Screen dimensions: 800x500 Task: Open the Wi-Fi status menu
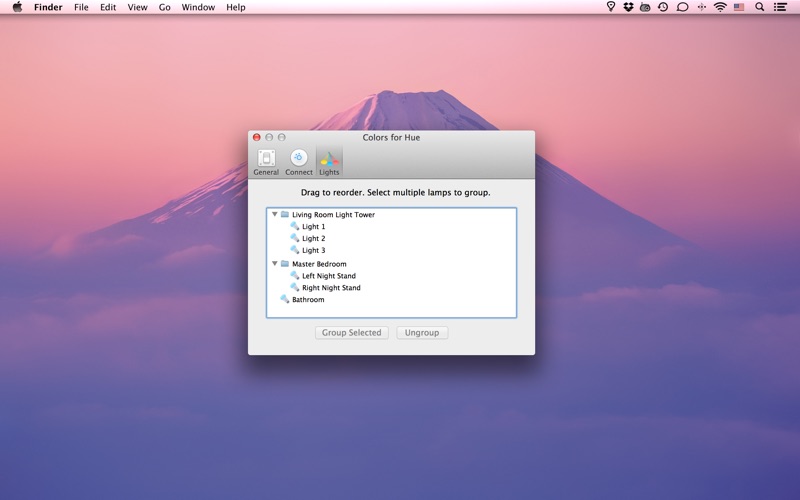(x=720, y=7)
